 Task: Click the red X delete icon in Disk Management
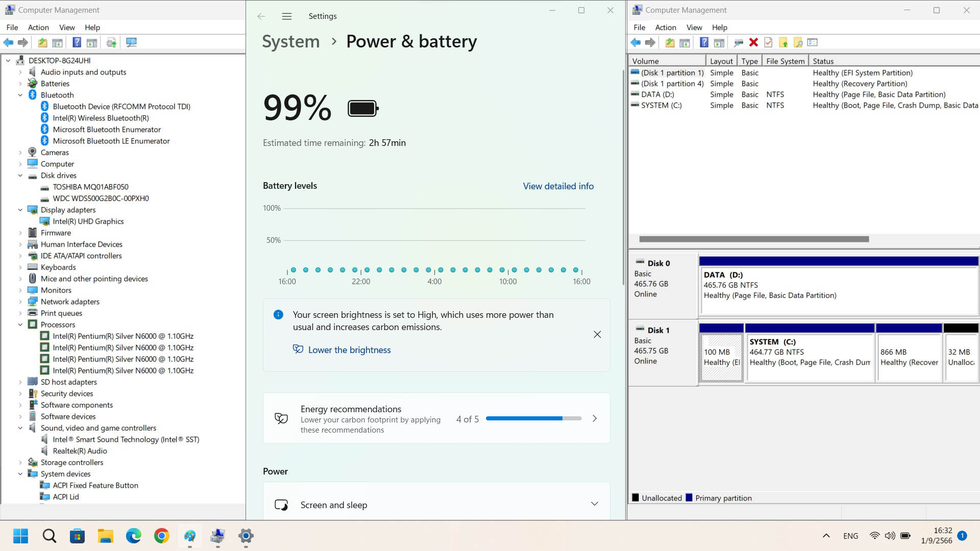pyautogui.click(x=753, y=42)
